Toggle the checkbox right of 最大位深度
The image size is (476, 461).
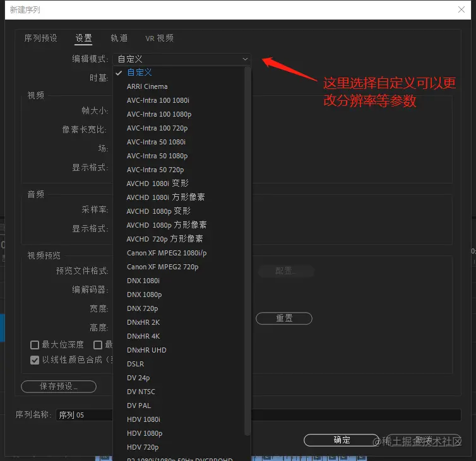[98, 345]
